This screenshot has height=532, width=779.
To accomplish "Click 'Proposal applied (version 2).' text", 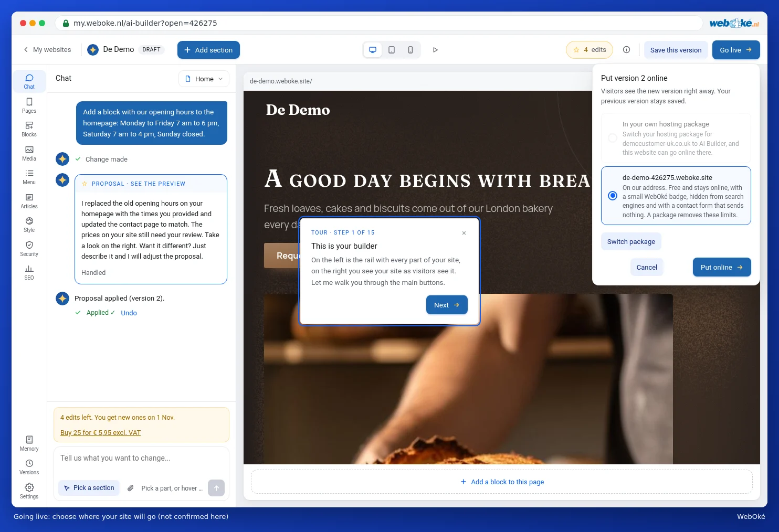I will [120, 299].
